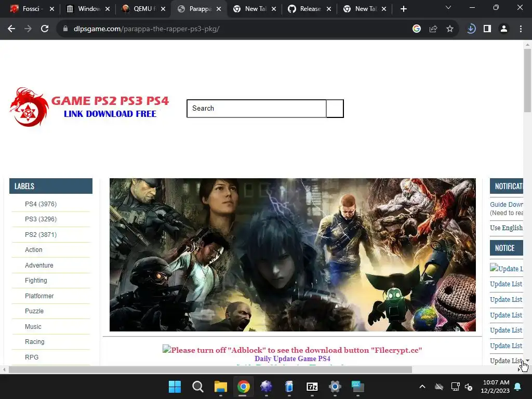The width and height of the screenshot is (532, 399).
Task: Click the Use English notification link
Action: click(506, 228)
